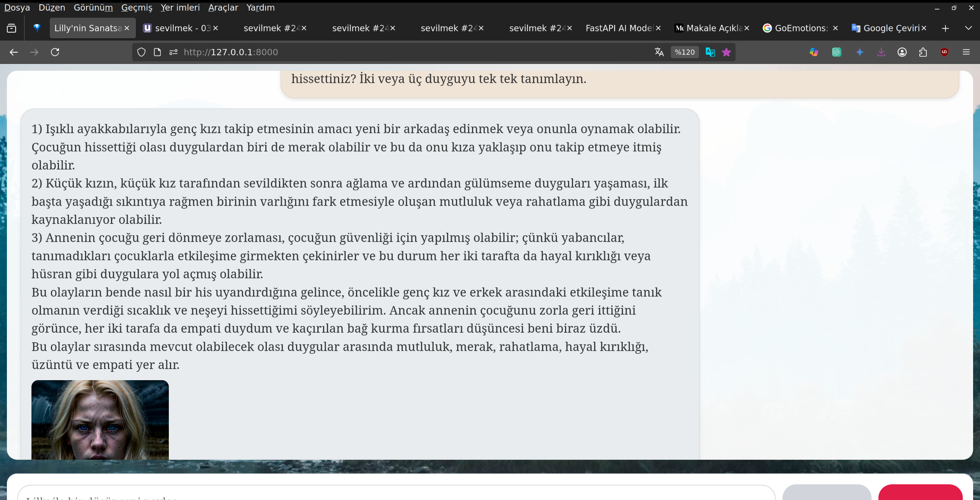Image resolution: width=980 pixels, height=500 pixels.
Task: Close the Google Çeviri tab
Action: 924,28
